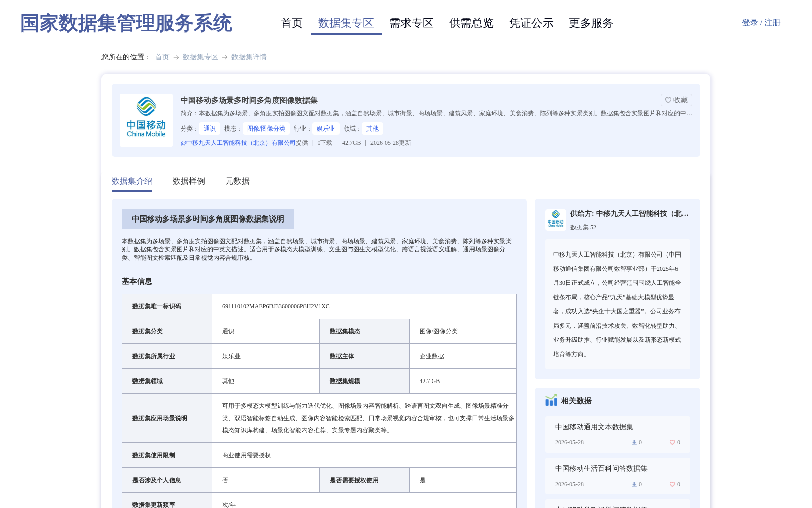Click the dataset title 中国移动多场景多时间多角度图像数据集

click(249, 100)
